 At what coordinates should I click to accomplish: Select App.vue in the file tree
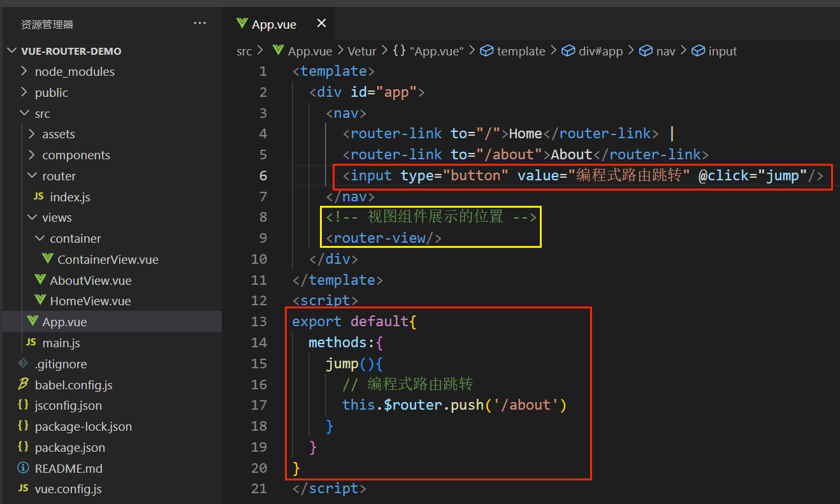pyautogui.click(x=64, y=322)
